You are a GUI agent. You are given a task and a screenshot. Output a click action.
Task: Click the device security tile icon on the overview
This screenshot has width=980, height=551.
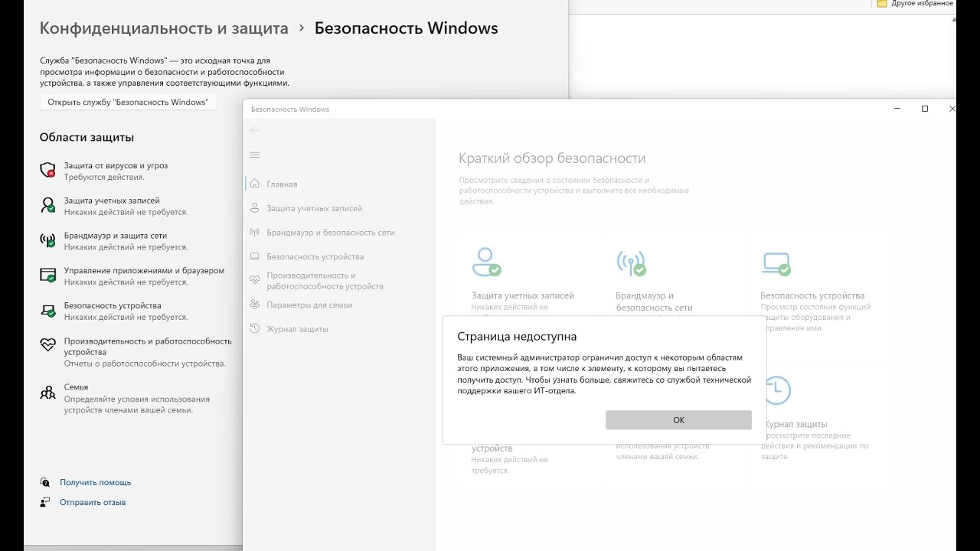tap(776, 263)
